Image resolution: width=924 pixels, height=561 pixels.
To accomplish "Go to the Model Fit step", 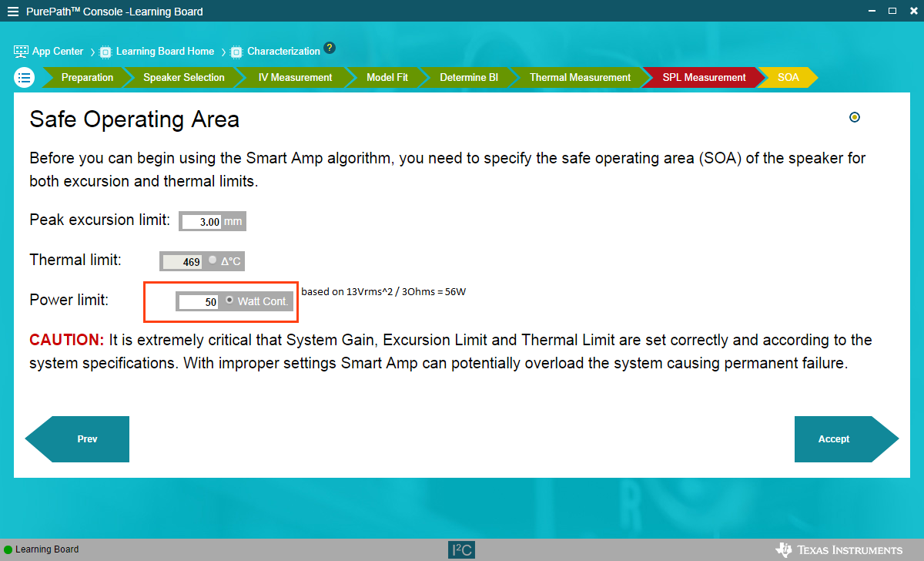I will 387,77.
